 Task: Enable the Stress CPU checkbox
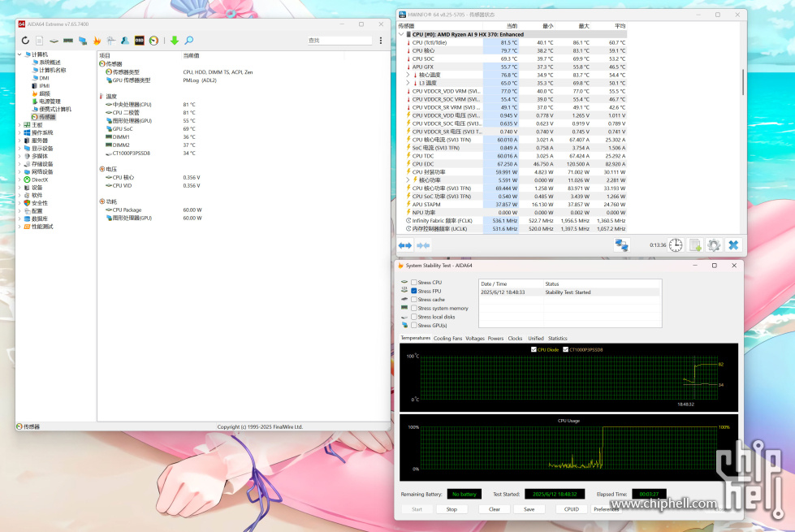[x=414, y=283]
